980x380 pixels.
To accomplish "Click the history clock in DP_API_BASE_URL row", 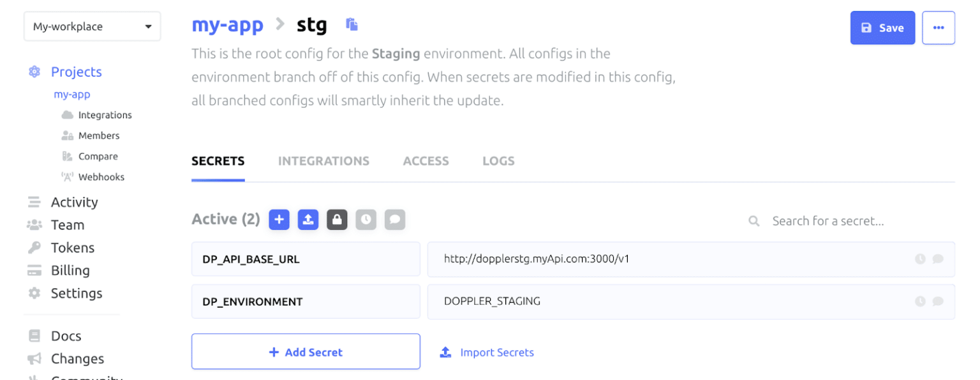I will 920,259.
